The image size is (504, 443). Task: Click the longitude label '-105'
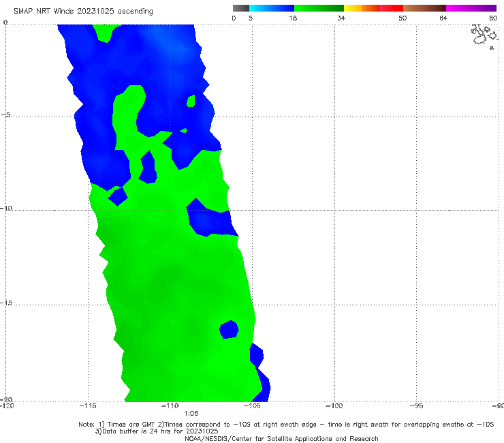[x=252, y=406]
